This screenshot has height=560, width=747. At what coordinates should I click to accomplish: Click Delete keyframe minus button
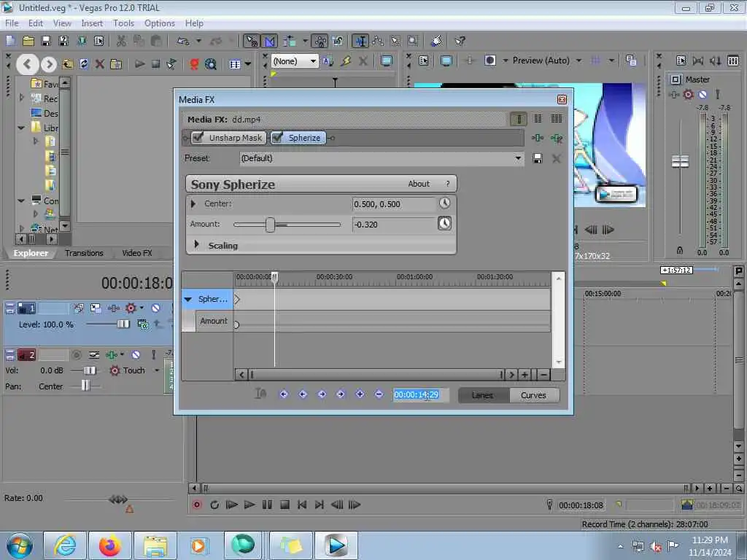379,394
